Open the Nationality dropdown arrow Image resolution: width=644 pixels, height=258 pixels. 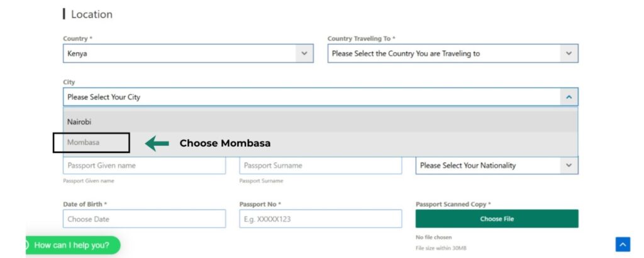pos(569,165)
